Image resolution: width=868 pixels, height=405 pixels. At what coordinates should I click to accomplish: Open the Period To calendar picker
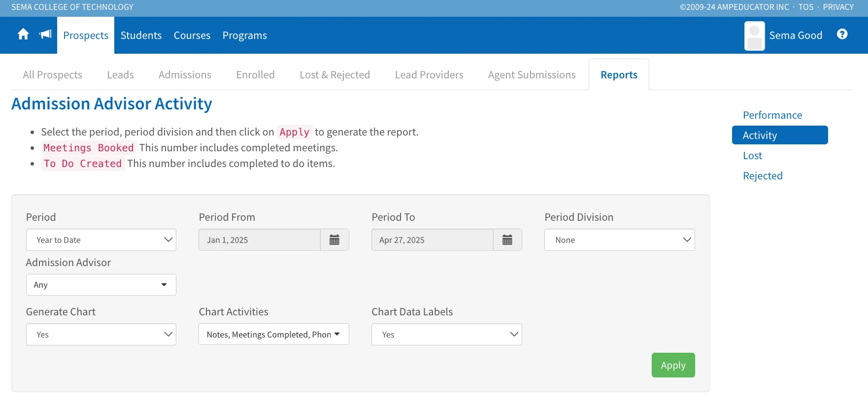(x=507, y=240)
